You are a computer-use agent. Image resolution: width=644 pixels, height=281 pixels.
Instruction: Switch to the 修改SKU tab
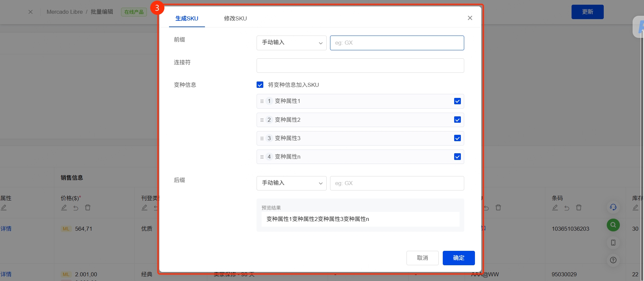click(235, 18)
